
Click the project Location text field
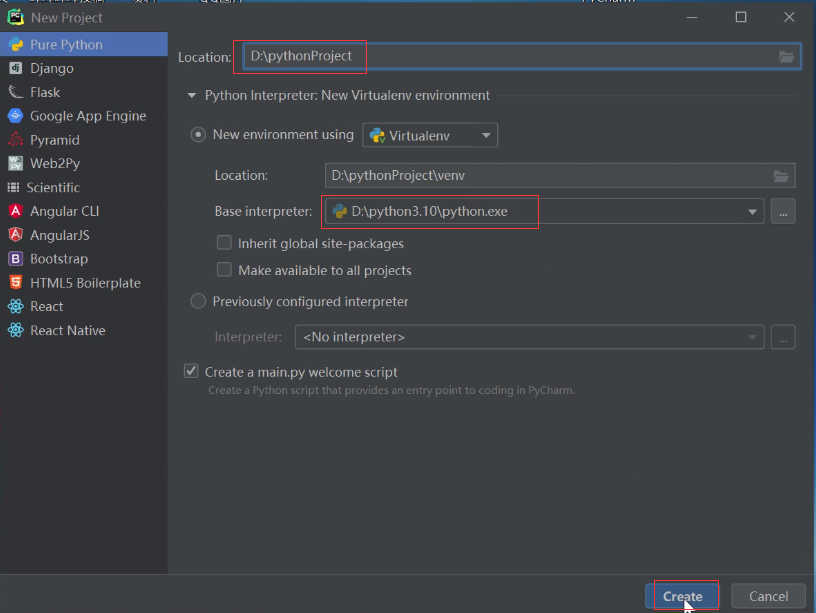click(500, 57)
